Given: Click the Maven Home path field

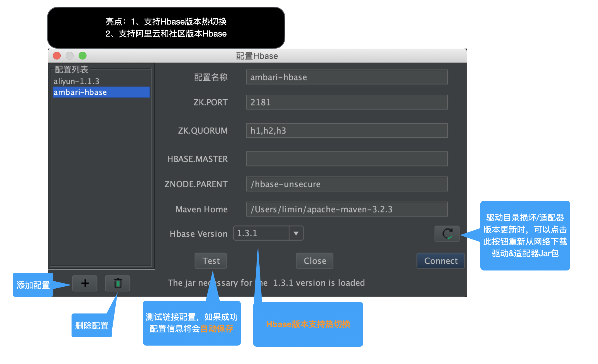Looking at the screenshot, I should (347, 209).
